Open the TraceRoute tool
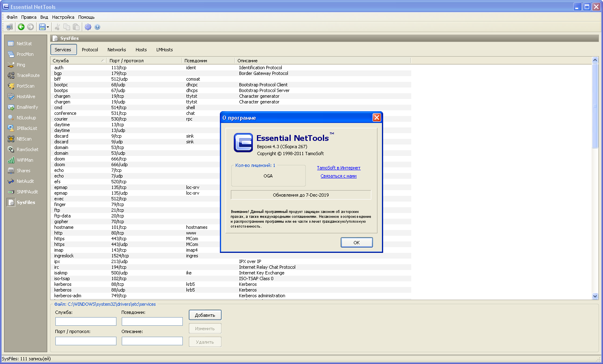Image resolution: width=603 pixels, height=364 pixels. click(28, 75)
